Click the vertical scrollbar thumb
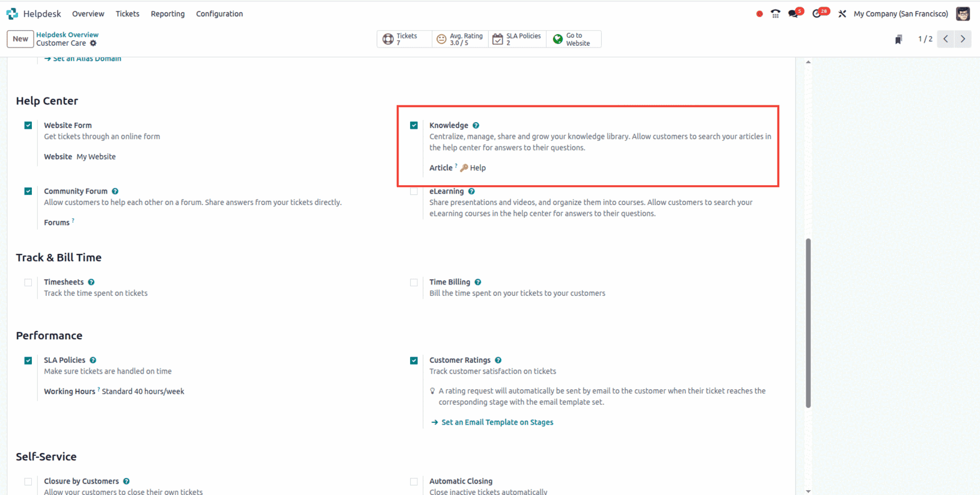Screen dimensions: 980x495 click(x=808, y=323)
